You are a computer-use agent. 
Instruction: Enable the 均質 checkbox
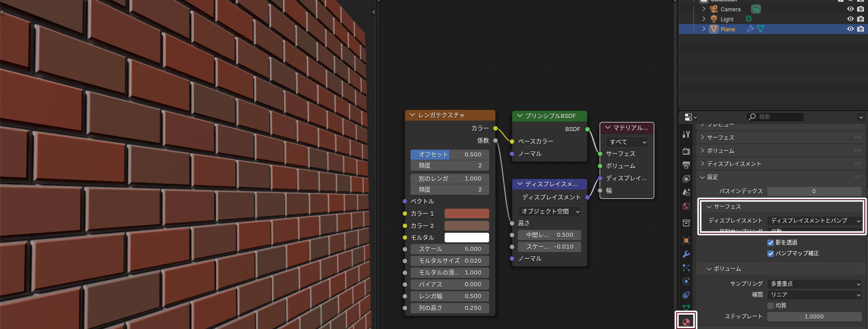[771, 306]
